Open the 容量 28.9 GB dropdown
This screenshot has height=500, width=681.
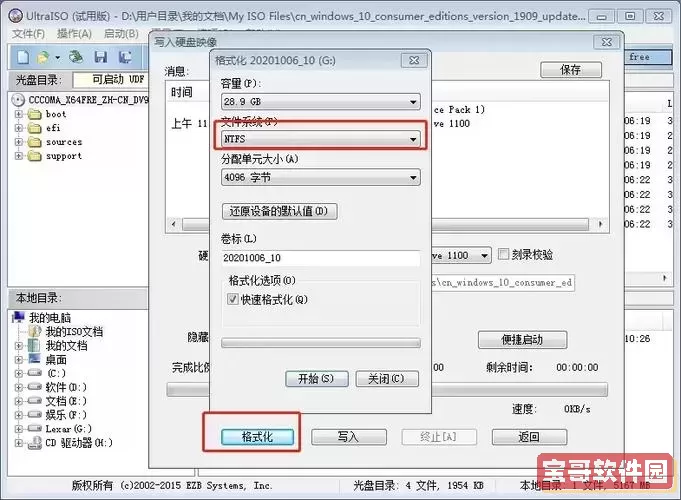tap(321, 102)
